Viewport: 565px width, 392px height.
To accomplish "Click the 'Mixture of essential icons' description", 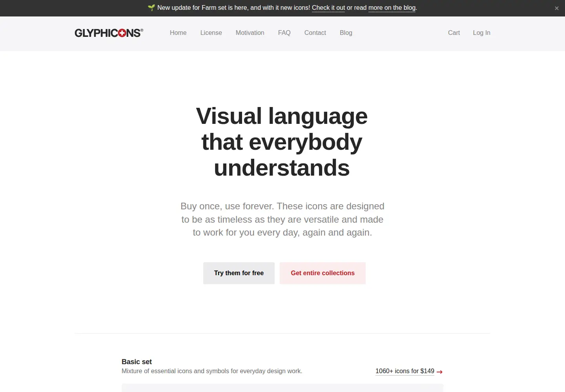I will [212, 371].
